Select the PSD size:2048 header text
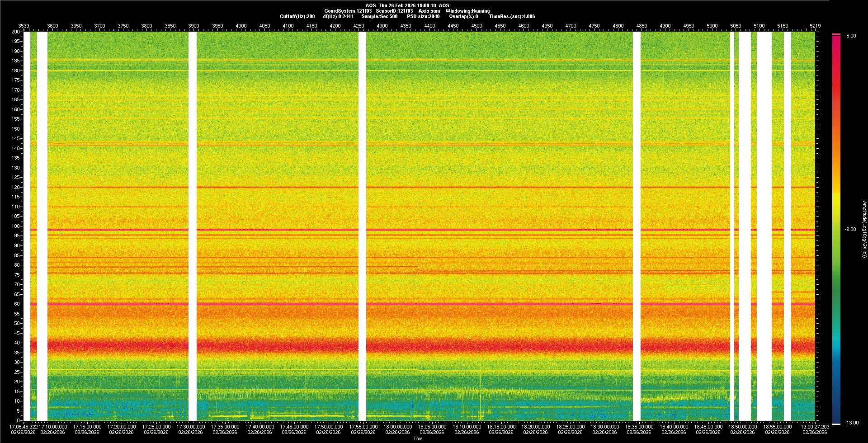Screen dimensions: 868x443 pyautogui.click(x=423, y=16)
